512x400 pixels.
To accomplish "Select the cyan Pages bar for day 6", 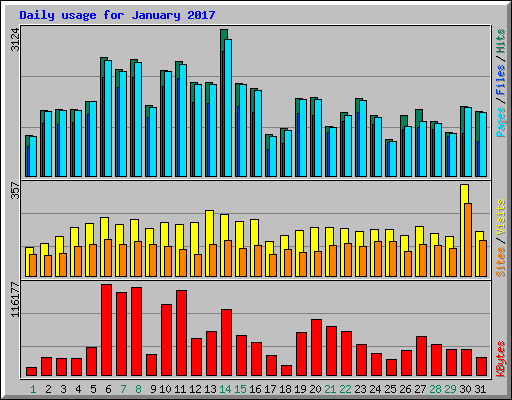I will click(x=108, y=118).
